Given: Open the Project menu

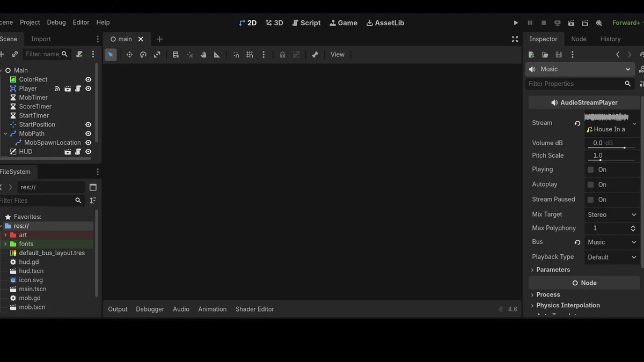Looking at the screenshot, I should (x=30, y=23).
